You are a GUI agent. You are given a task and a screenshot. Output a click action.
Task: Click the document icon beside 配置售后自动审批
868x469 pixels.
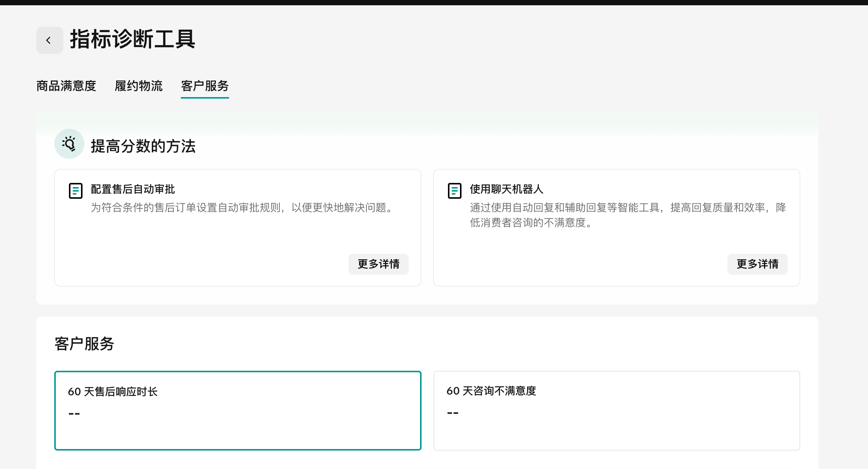point(76,190)
